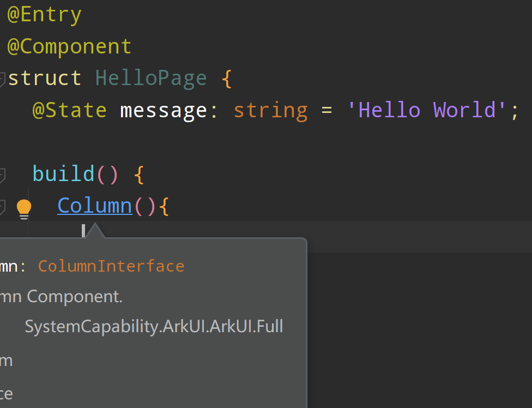The width and height of the screenshot is (532, 408).
Task: Collapse the struct HelloPage code block
Action: [x=2, y=79]
